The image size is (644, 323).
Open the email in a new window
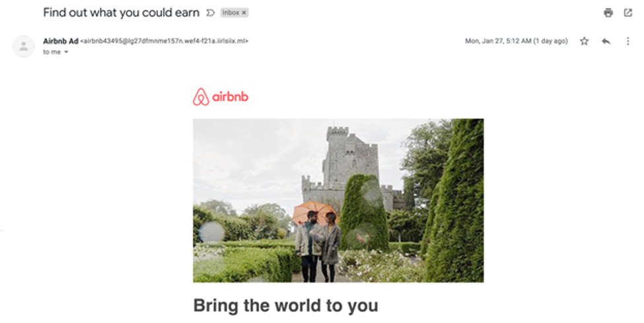point(628,13)
